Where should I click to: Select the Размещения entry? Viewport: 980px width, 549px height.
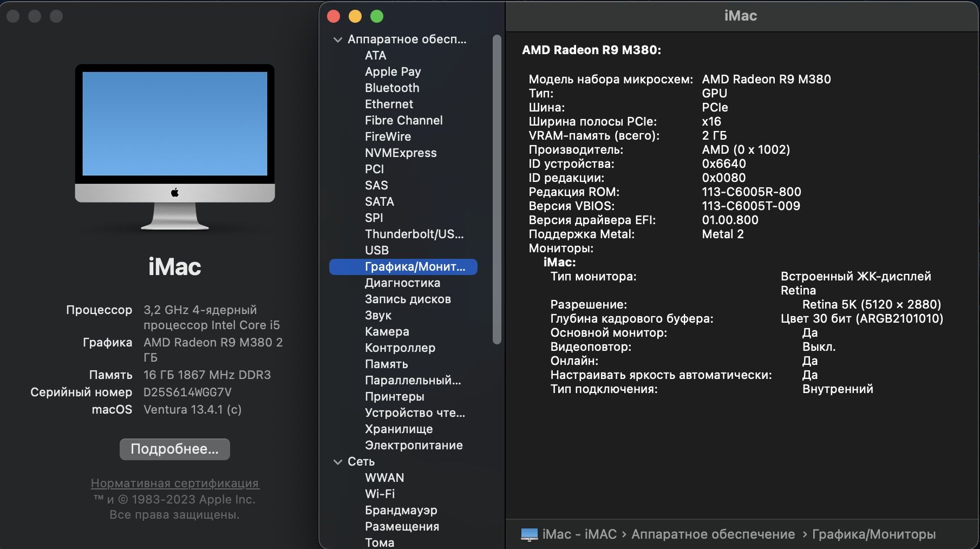pos(402,526)
